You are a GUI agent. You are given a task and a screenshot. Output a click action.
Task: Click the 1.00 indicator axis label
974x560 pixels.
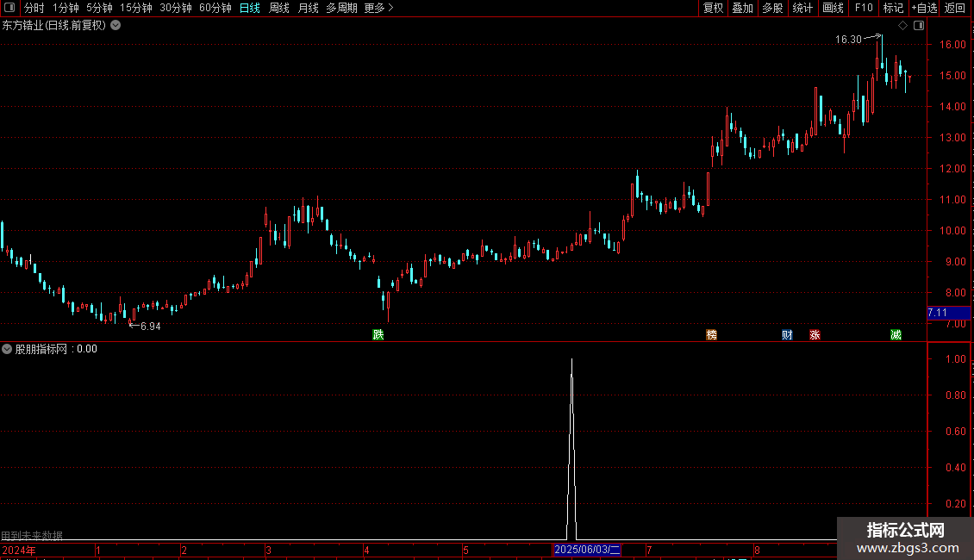click(x=955, y=359)
